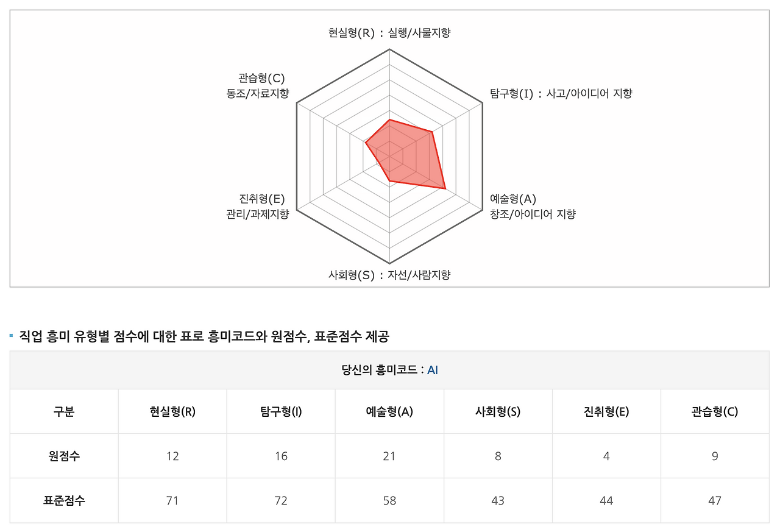Select the 사회형(S) table column header

(x=498, y=411)
